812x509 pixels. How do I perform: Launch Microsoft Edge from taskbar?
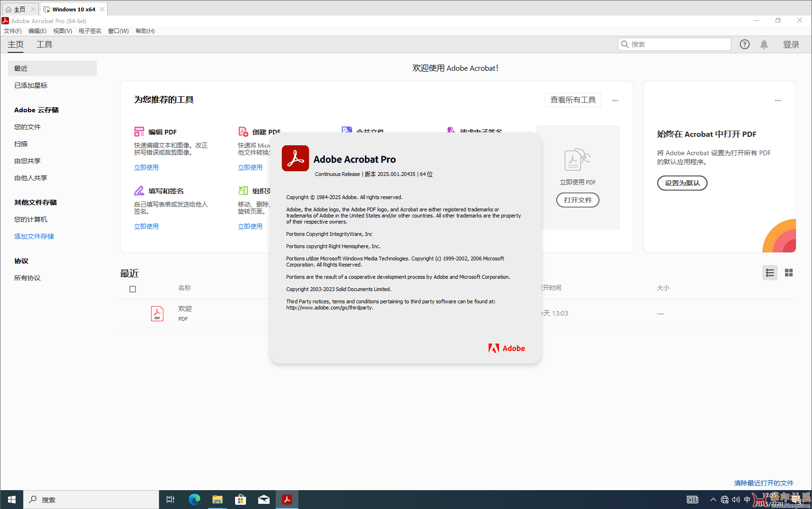[x=194, y=500]
